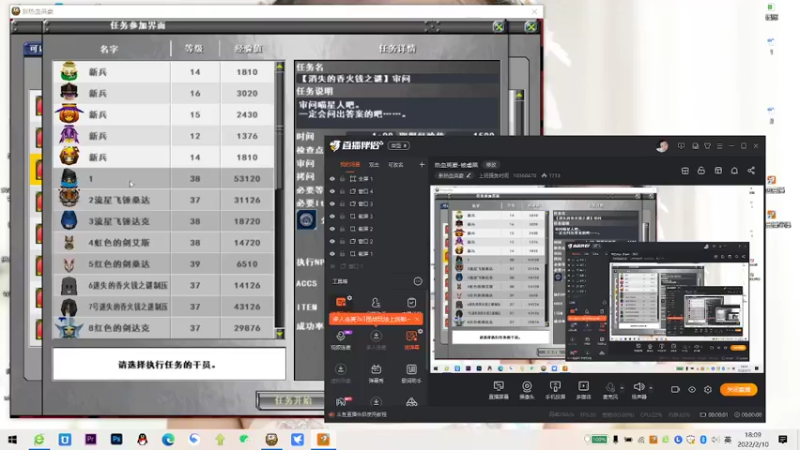Mute the 扬声器 speaker

click(638, 390)
